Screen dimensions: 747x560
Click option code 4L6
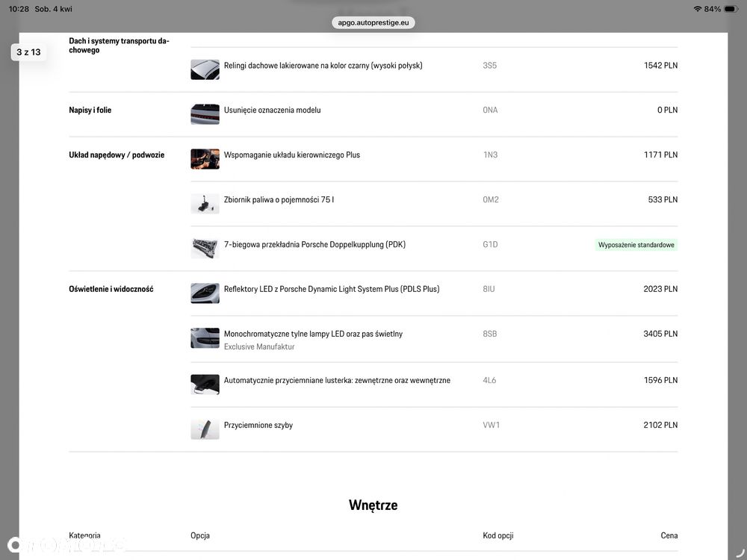(489, 381)
